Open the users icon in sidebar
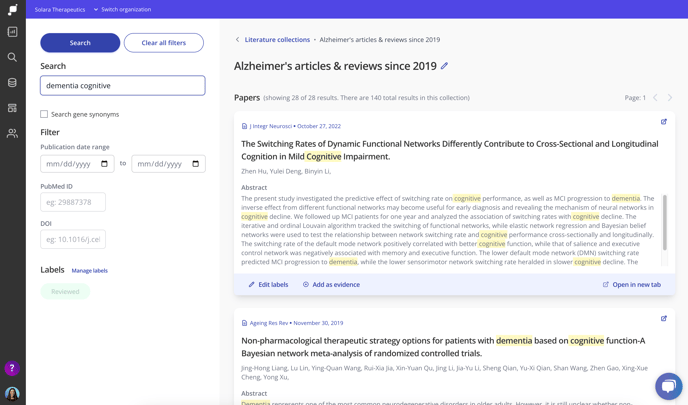The image size is (688, 405). click(x=12, y=133)
